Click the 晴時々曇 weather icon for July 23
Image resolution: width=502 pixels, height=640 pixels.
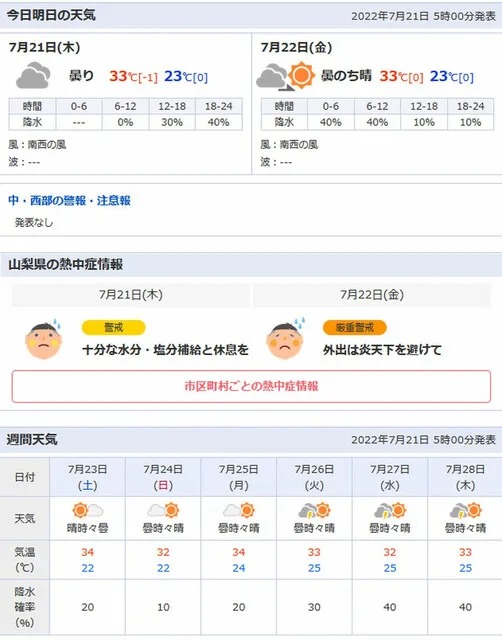(87, 510)
